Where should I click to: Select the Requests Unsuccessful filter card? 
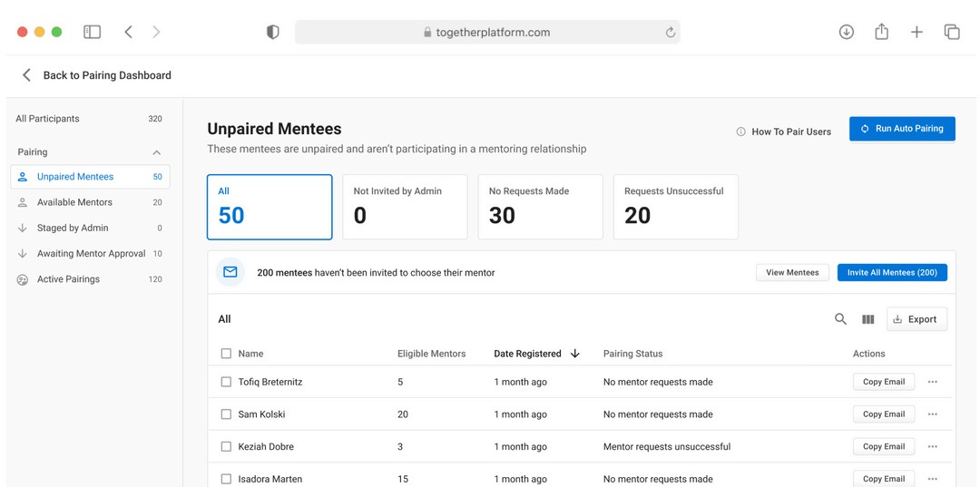click(x=676, y=207)
